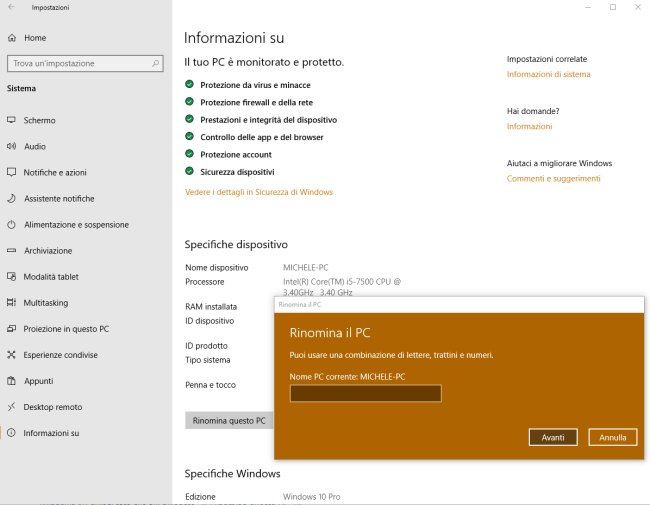Click green check beside Prestazioni e integrità
Image resolution: width=650 pixels, height=505 pixels.
click(x=189, y=119)
